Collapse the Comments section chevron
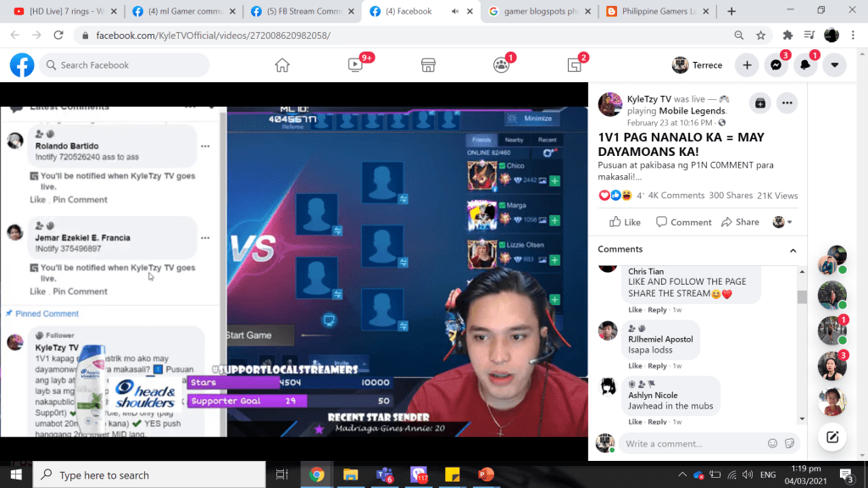 point(793,250)
